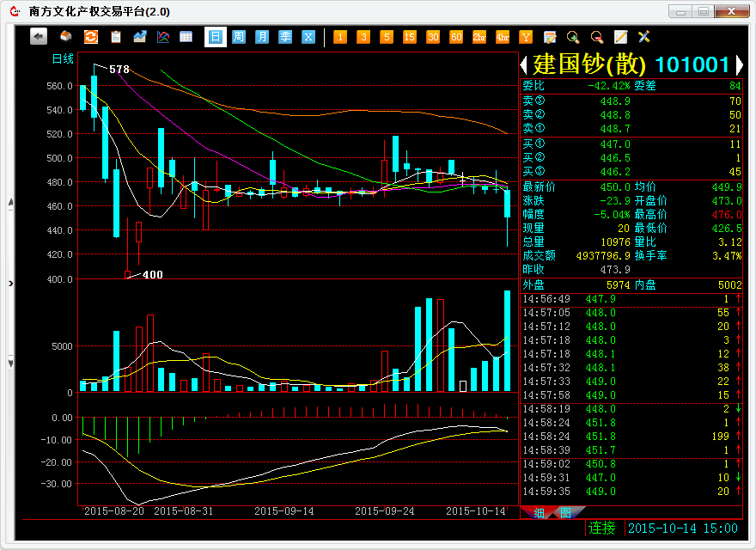Click the back arrow toolbar icon
Screen dimensions: 756x550
[39, 36]
